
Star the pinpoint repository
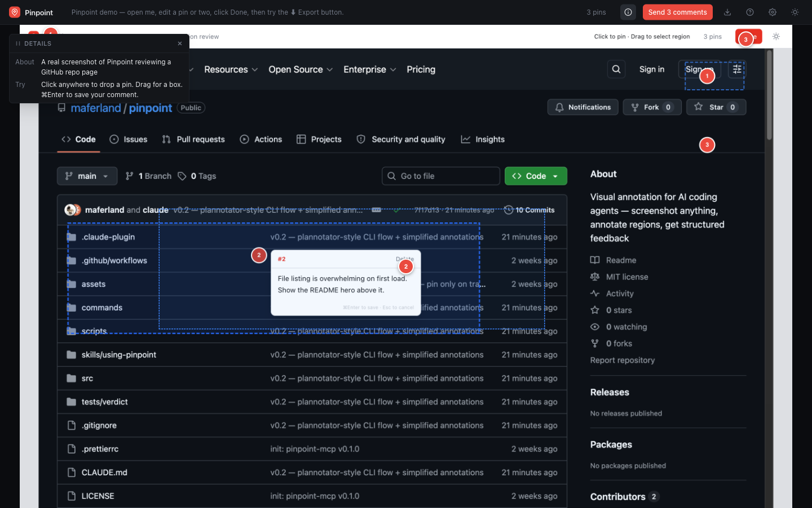click(x=716, y=107)
